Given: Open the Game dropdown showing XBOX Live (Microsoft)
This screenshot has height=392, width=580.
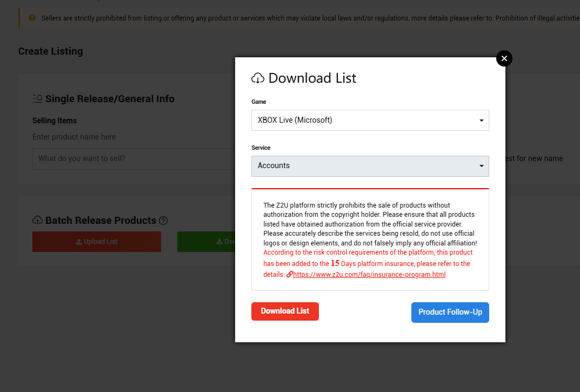Looking at the screenshot, I should (x=370, y=120).
